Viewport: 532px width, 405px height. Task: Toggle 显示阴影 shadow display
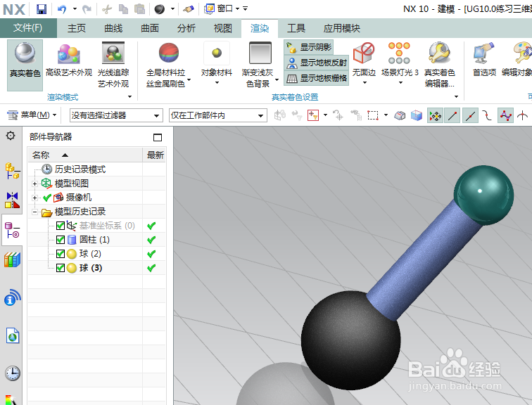coord(309,47)
